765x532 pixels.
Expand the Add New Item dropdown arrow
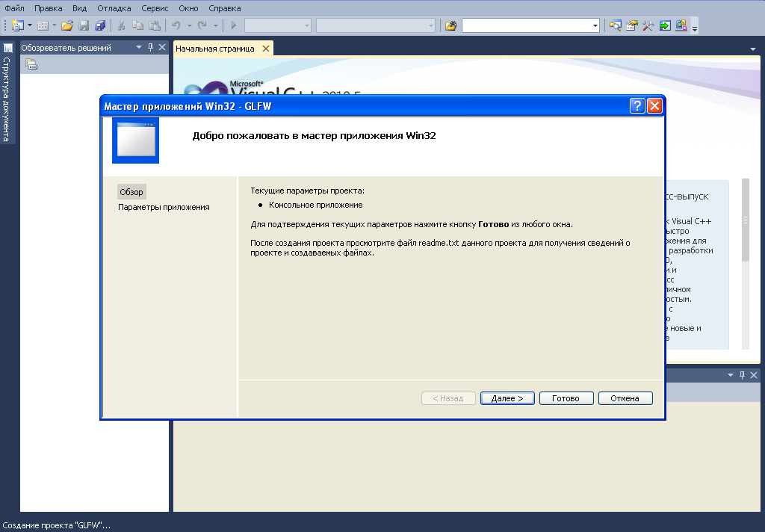pos(54,25)
